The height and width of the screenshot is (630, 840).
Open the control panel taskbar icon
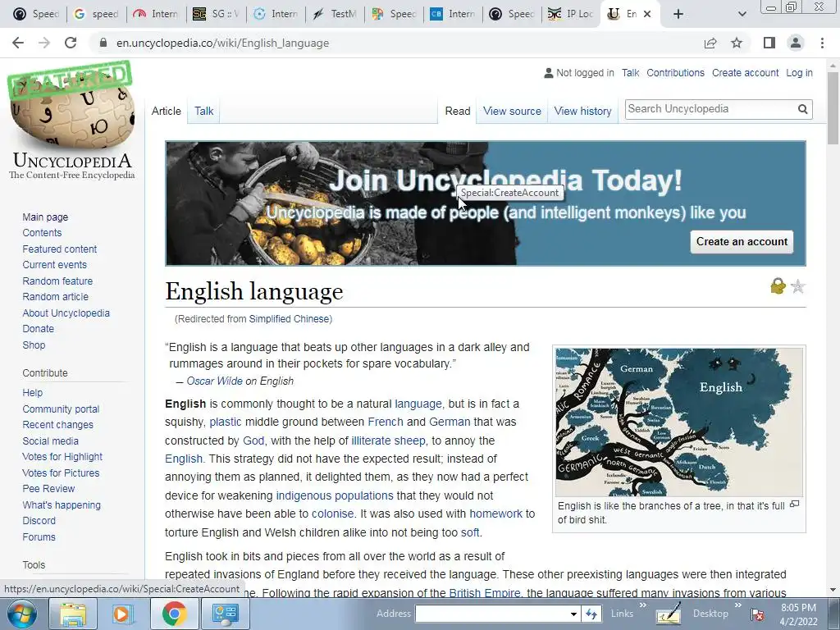click(x=225, y=614)
